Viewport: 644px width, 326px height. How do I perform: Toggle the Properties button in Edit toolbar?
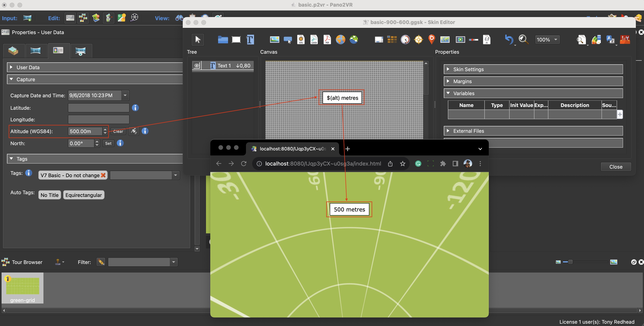tap(70, 18)
